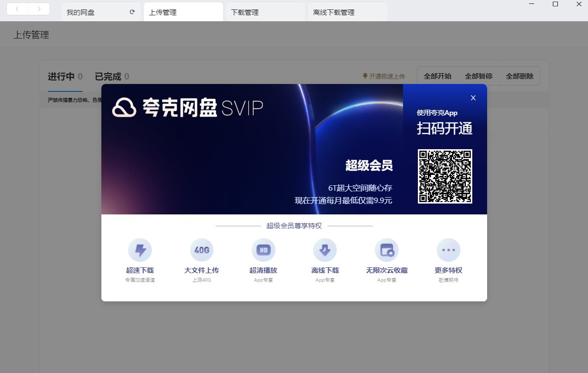Click the 超级会员 banner title
Image resolution: width=588 pixels, height=373 pixels.
click(369, 165)
